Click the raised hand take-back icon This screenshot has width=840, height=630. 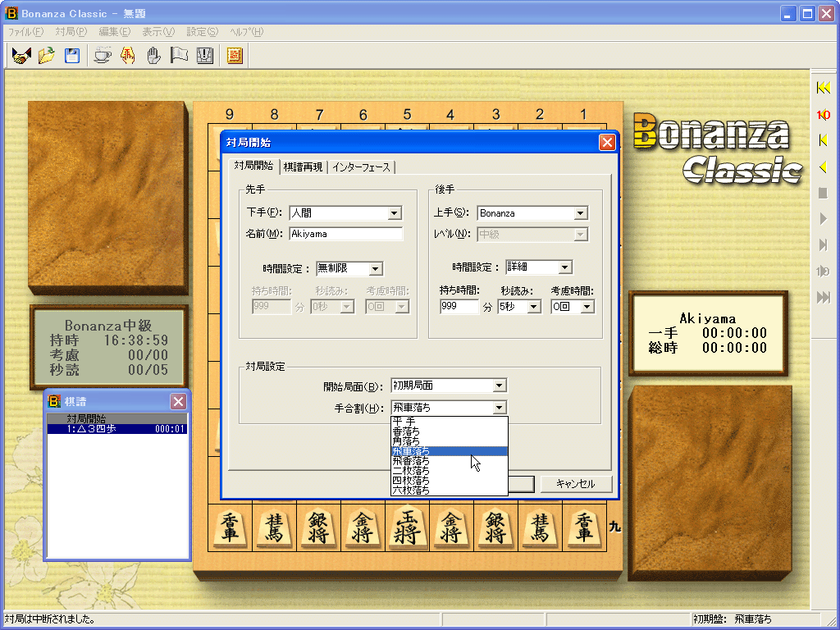(153, 55)
